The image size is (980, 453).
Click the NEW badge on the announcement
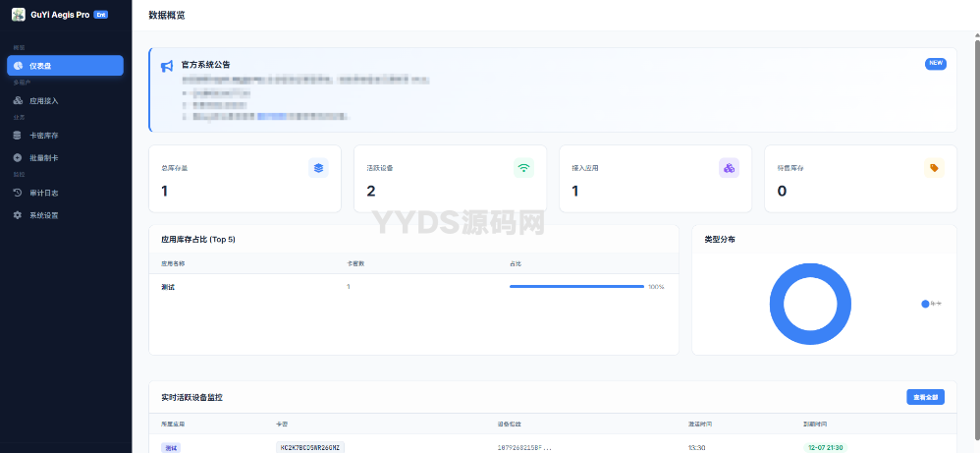point(936,63)
